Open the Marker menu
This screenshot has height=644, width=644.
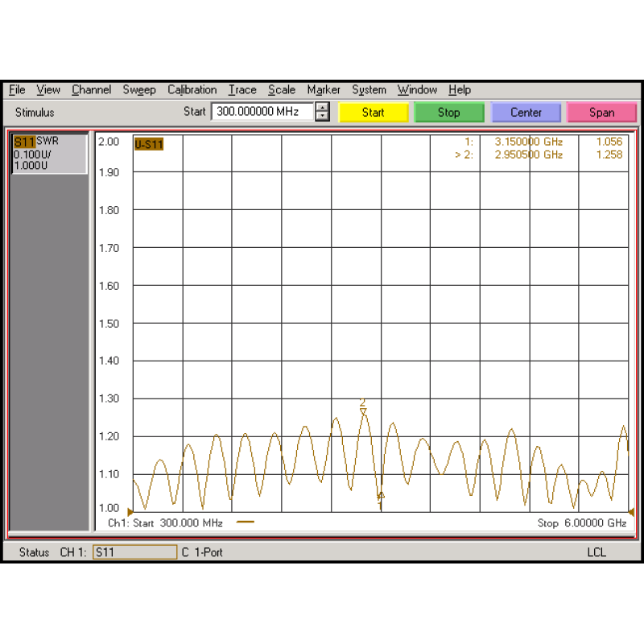click(x=323, y=90)
